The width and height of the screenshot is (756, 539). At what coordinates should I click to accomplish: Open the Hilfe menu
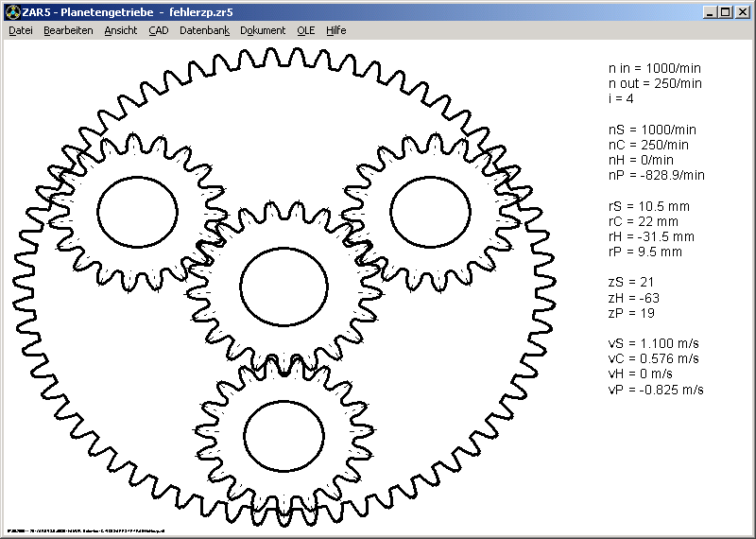click(336, 30)
